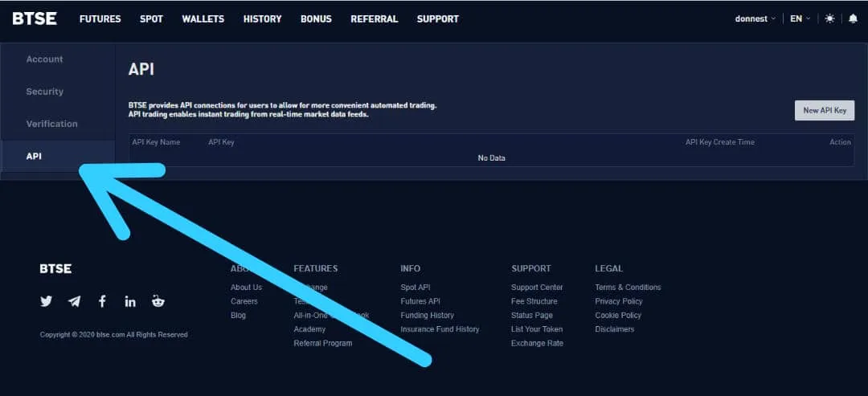Open the LinkedIn icon in the footer
Image resolution: width=868 pixels, height=396 pixels.
(130, 301)
